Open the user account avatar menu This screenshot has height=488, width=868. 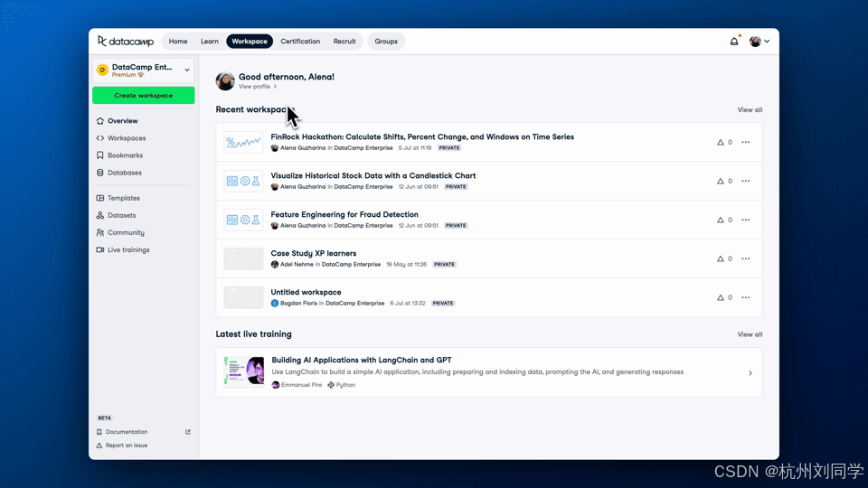pyautogui.click(x=759, y=42)
